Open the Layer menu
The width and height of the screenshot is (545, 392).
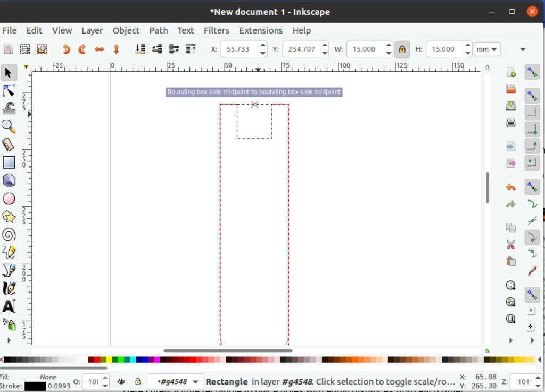pyautogui.click(x=92, y=30)
